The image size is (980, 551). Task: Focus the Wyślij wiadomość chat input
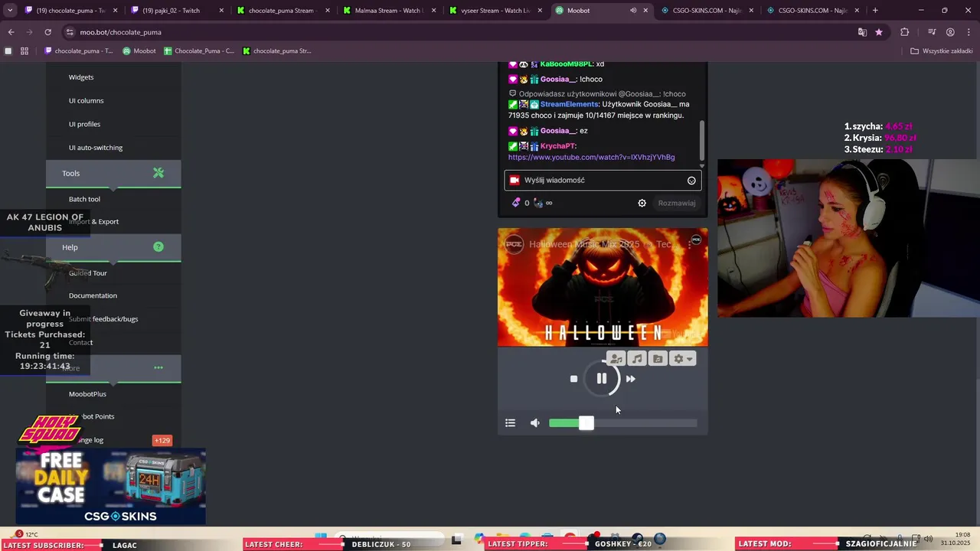(603, 181)
